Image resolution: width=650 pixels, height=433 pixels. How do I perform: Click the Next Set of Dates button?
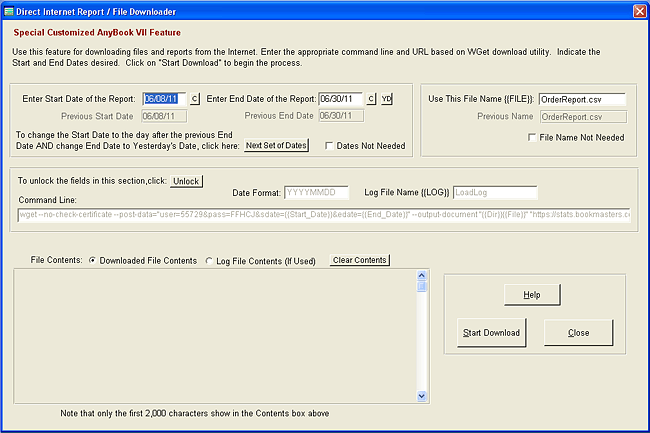click(277, 145)
